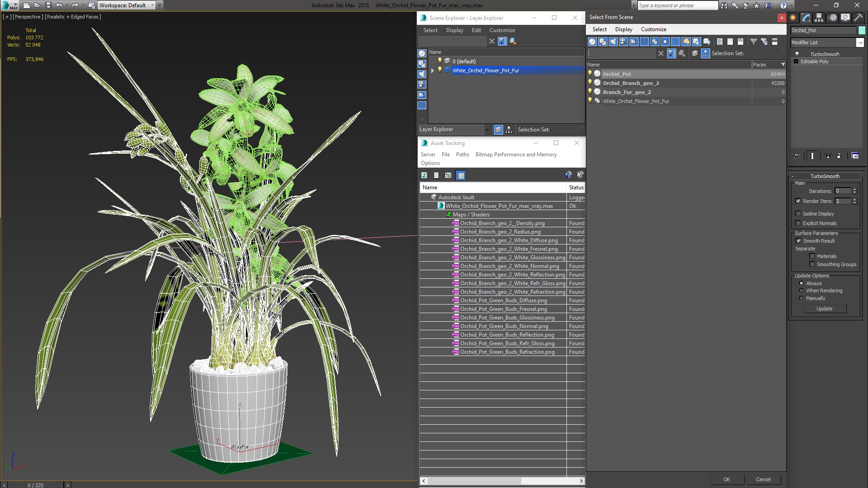Open Configure Modifier Sets icon
This screenshot has height=488, width=868.
855,155
